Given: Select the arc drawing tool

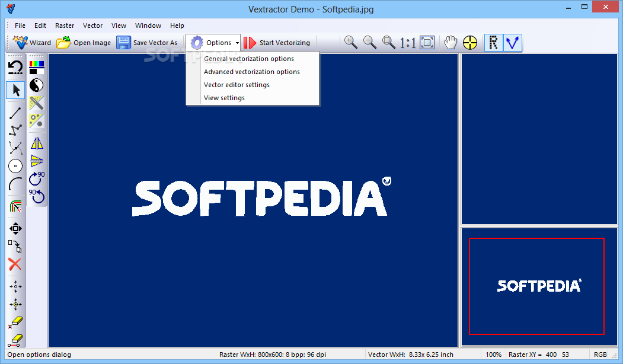Looking at the screenshot, I should click(x=15, y=184).
